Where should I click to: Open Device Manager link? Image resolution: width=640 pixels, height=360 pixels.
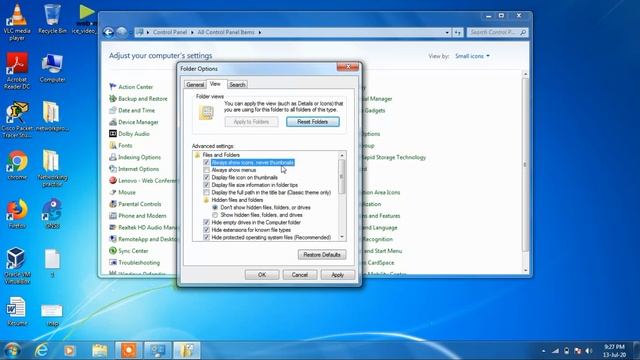point(138,122)
